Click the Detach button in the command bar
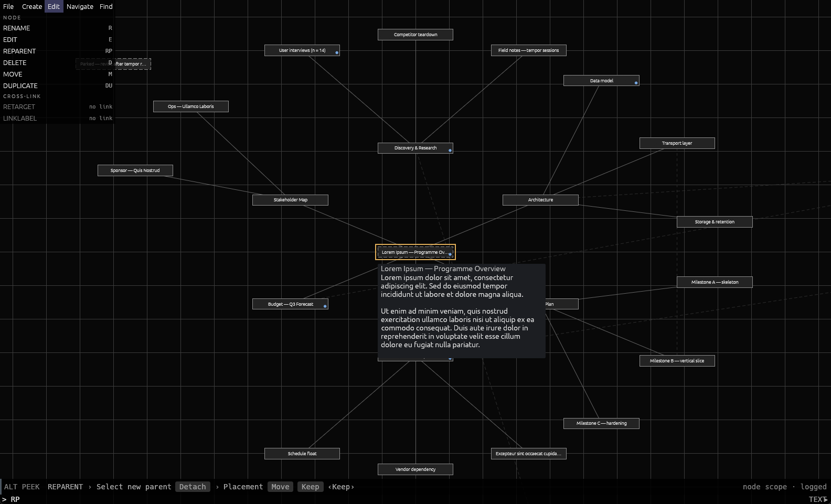Viewport: 831px width, 504px height. [193, 487]
